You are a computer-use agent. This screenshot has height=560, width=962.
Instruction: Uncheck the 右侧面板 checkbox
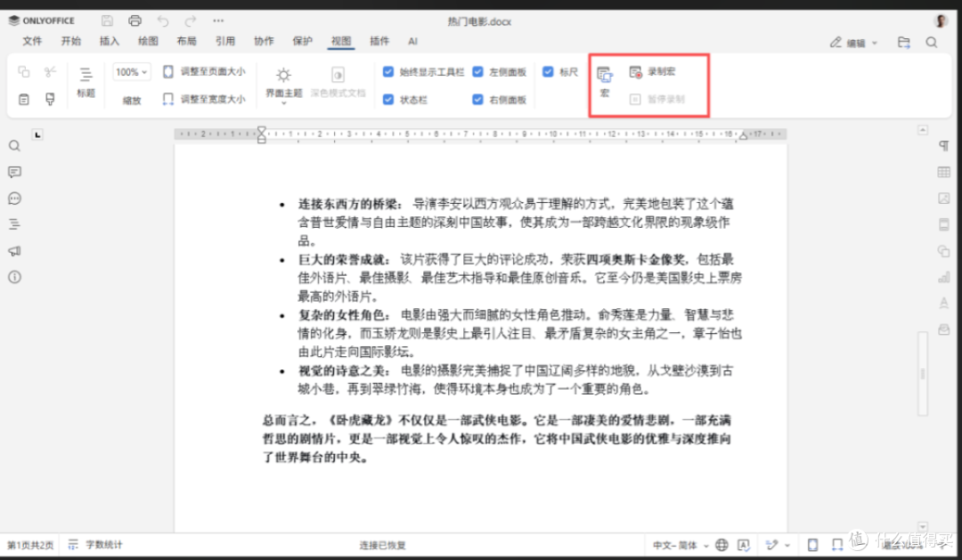click(x=478, y=100)
